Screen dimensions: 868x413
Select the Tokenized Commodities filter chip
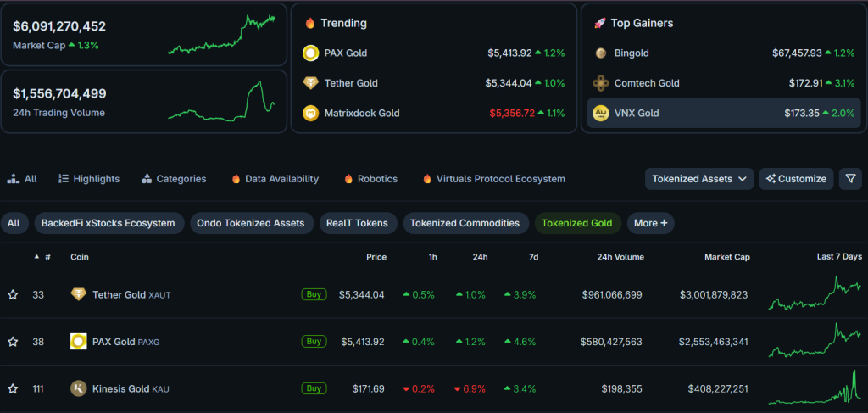coord(465,223)
